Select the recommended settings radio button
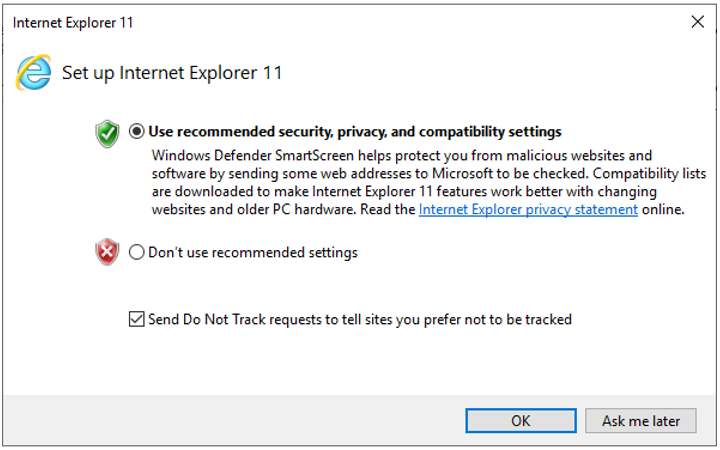The height and width of the screenshot is (450, 720). coord(137,132)
